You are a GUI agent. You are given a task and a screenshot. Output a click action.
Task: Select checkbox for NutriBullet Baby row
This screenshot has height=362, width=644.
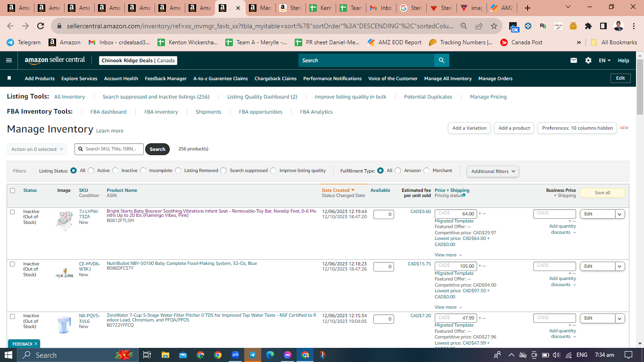(12, 264)
